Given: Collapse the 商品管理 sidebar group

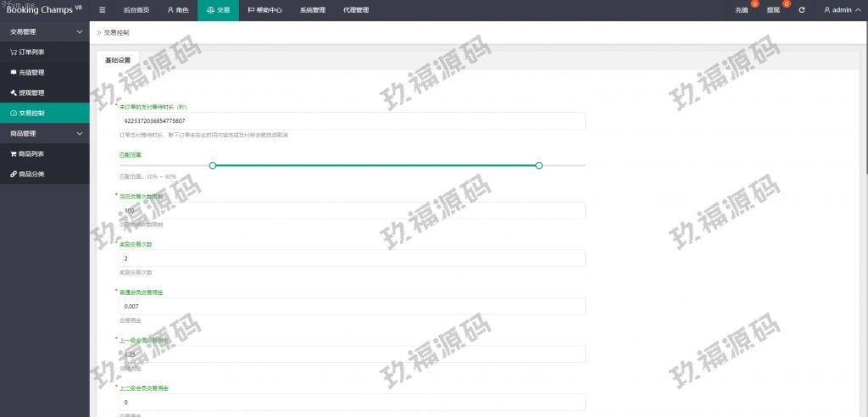Looking at the screenshot, I should click(80, 133).
